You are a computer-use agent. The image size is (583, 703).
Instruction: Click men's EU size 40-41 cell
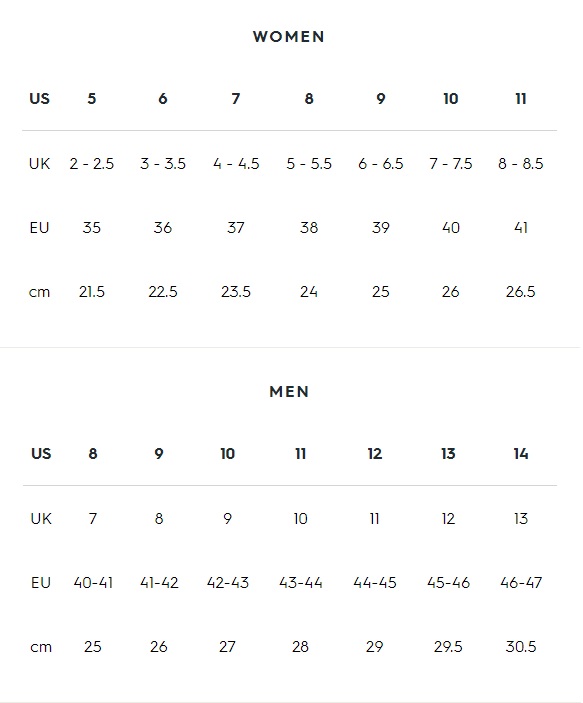[x=93, y=583]
